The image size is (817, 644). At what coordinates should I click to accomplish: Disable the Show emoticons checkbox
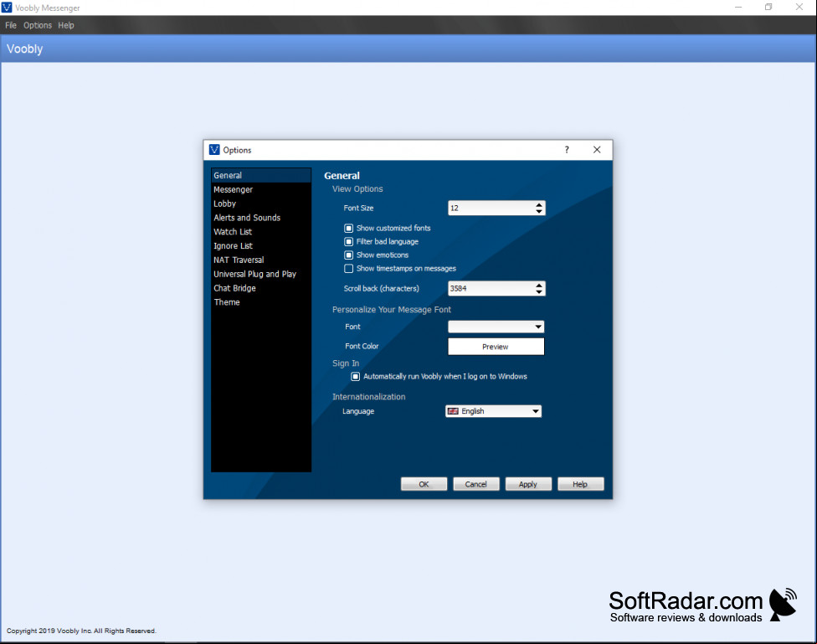[348, 255]
